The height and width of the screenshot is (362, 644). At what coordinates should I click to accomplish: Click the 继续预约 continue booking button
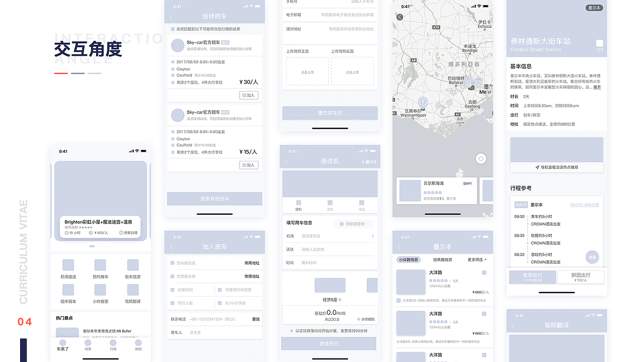coord(329,343)
